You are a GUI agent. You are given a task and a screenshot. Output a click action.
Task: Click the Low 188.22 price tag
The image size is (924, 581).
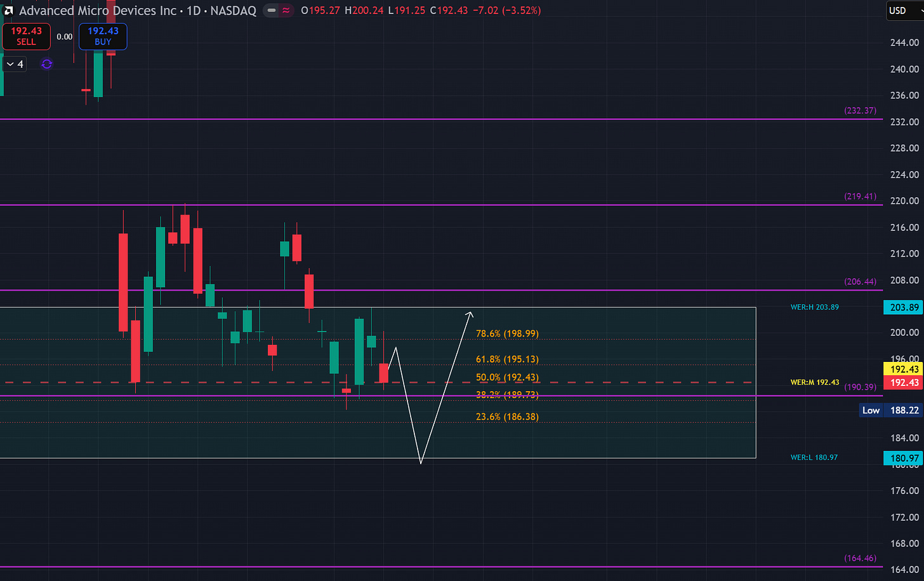point(890,410)
